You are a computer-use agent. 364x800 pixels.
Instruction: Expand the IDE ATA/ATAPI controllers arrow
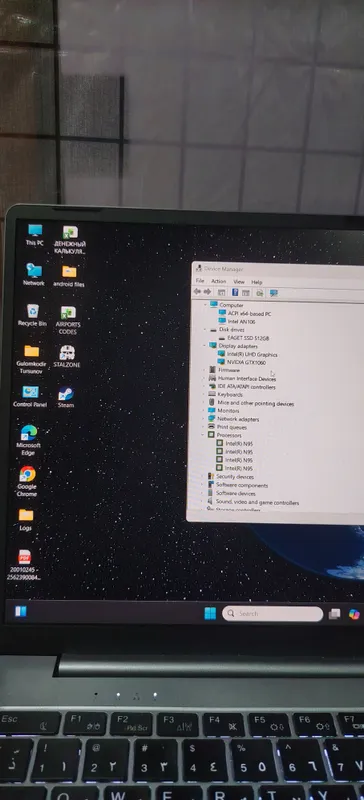(x=204, y=386)
